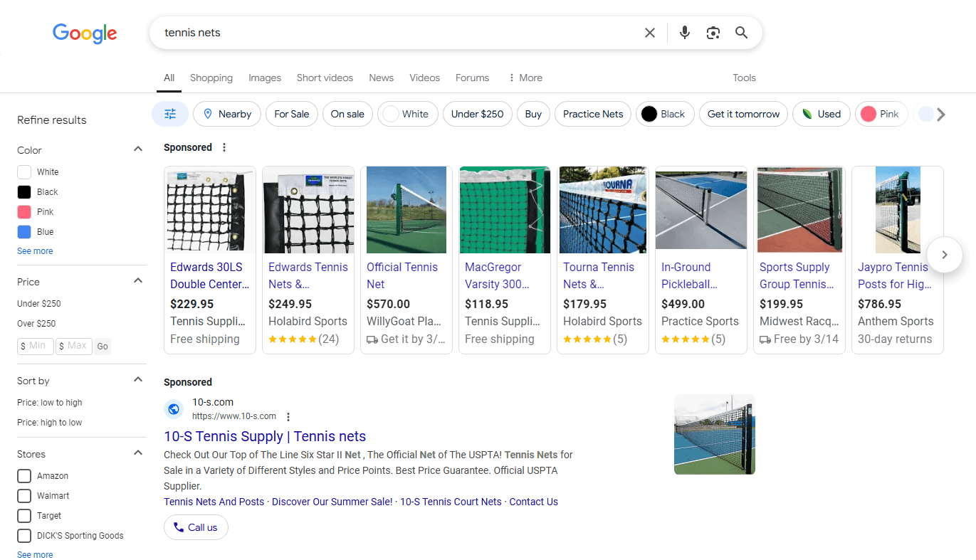Switch to the News tab
976x560 pixels.
(381, 78)
